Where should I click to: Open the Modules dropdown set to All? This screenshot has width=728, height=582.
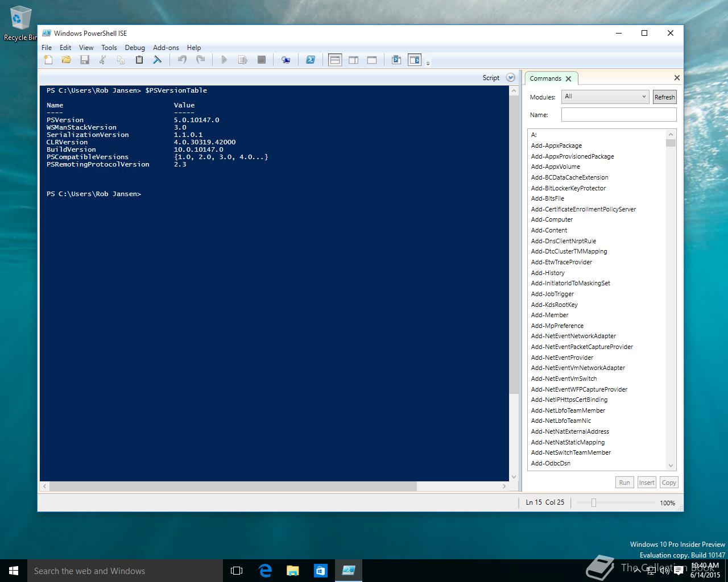click(x=605, y=97)
